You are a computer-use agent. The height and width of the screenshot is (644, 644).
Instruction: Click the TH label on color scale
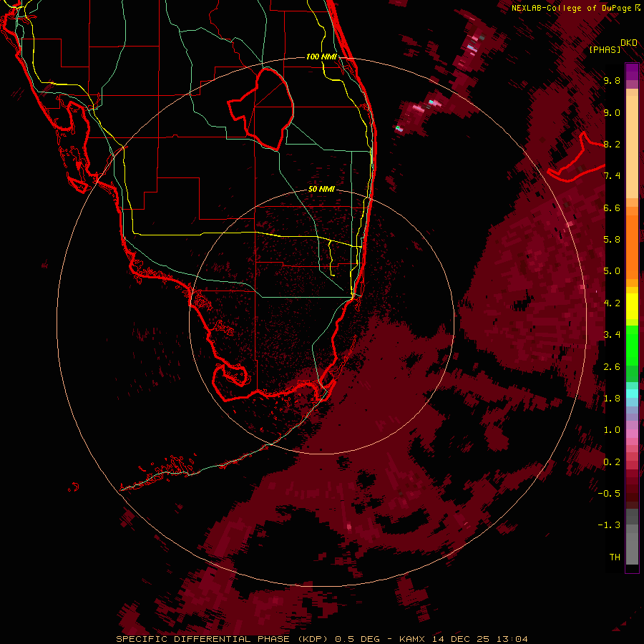click(615, 557)
